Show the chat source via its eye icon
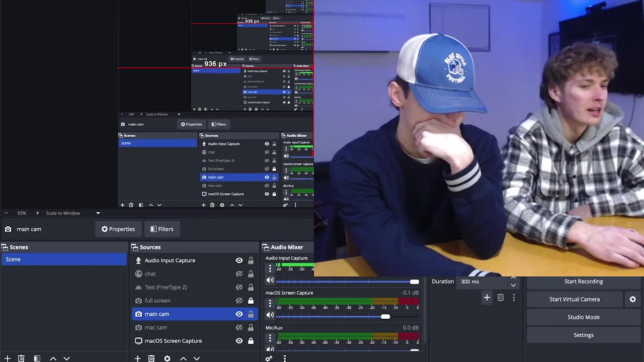Viewport: 644px width, 362px height. click(x=239, y=274)
